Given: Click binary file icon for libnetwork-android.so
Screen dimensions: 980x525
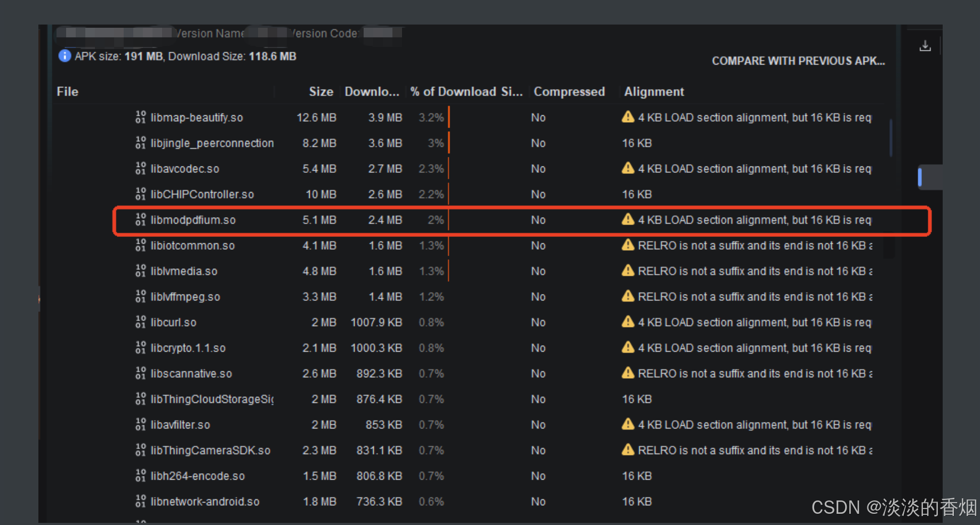Looking at the screenshot, I should tap(141, 501).
